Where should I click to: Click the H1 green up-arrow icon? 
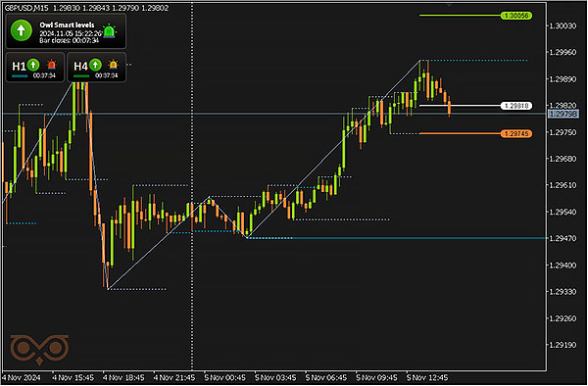[x=33, y=65]
